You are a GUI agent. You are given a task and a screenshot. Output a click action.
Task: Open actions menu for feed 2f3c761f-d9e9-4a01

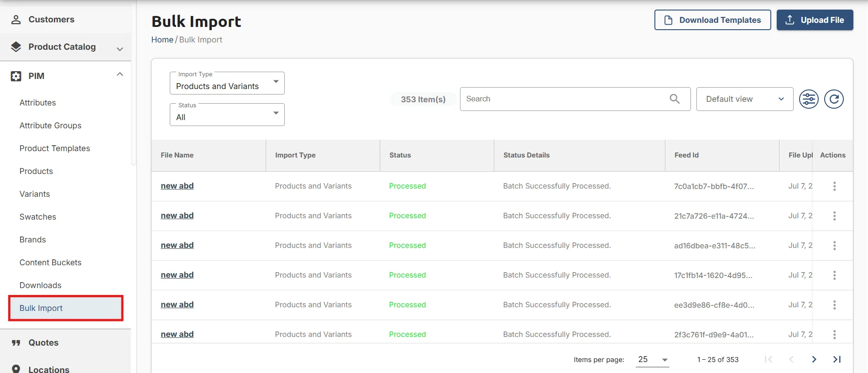(834, 335)
